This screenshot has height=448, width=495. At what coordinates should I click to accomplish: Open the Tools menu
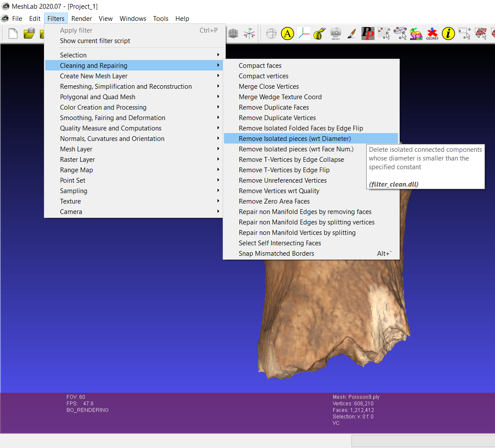coord(161,19)
